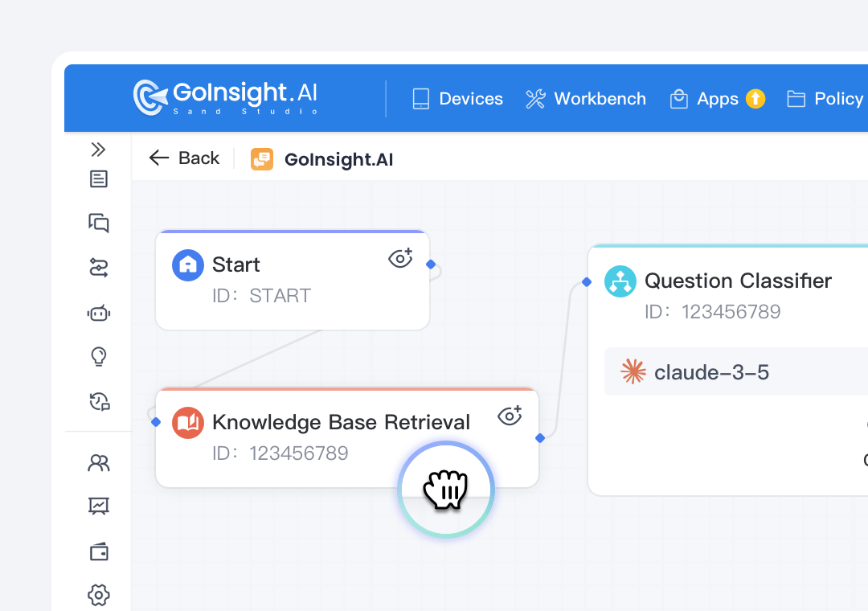This screenshot has height=611, width=868.
Task: Open the history chat sidebar icon
Action: (x=99, y=401)
